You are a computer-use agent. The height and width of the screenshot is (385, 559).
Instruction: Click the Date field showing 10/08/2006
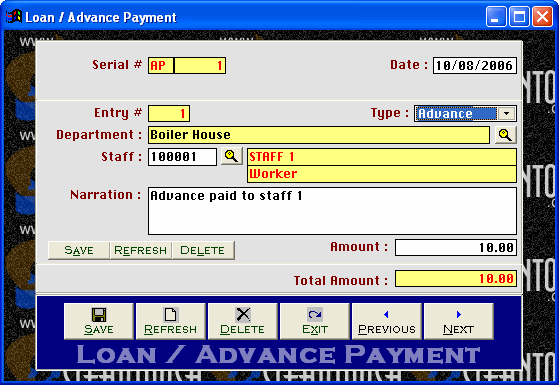(475, 66)
